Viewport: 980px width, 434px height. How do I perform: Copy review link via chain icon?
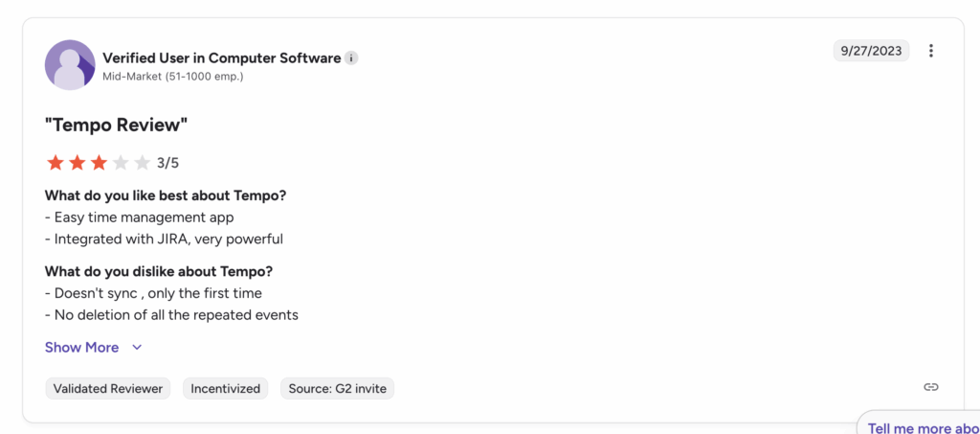point(930,387)
